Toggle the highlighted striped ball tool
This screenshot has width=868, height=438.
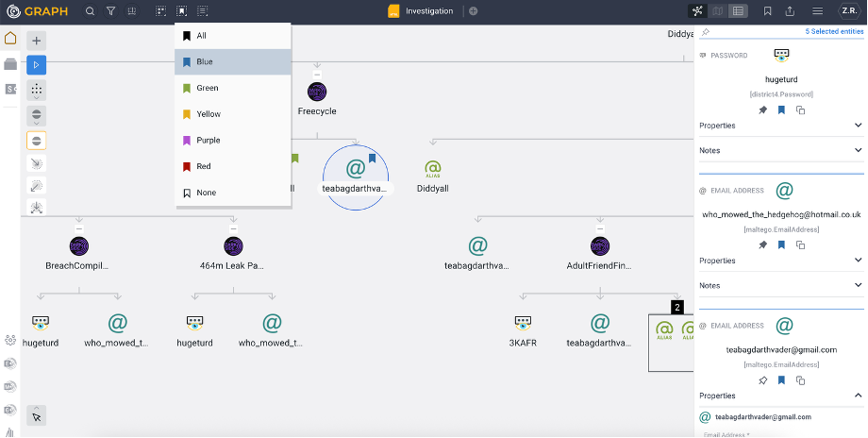37,141
